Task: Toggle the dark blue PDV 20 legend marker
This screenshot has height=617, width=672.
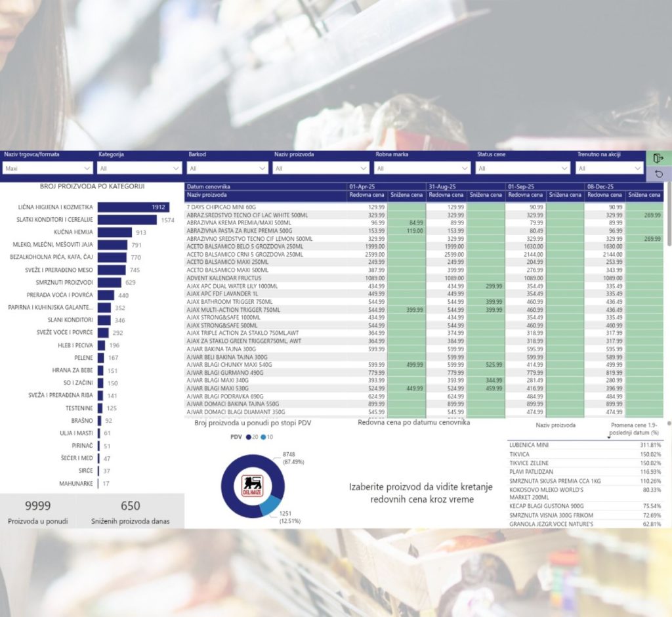Action: point(249,436)
